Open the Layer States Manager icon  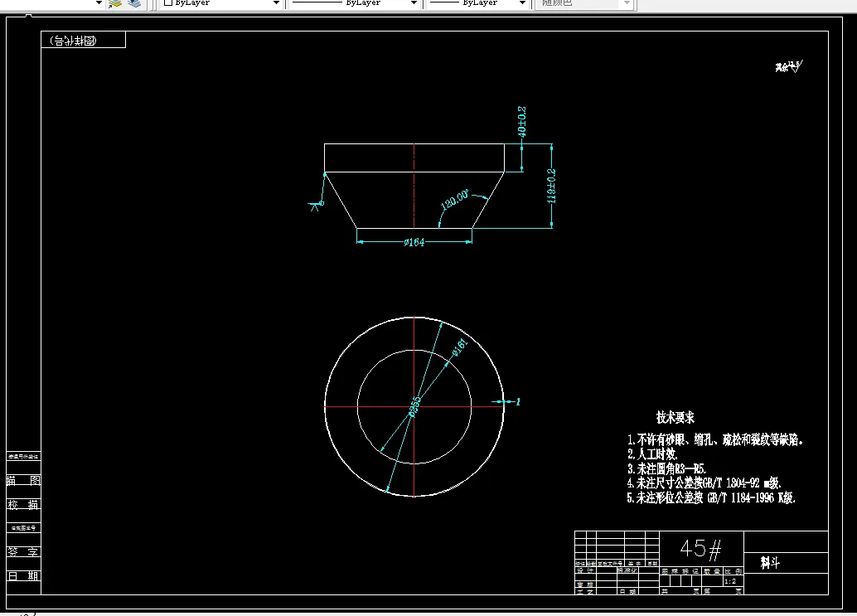coord(134,3)
